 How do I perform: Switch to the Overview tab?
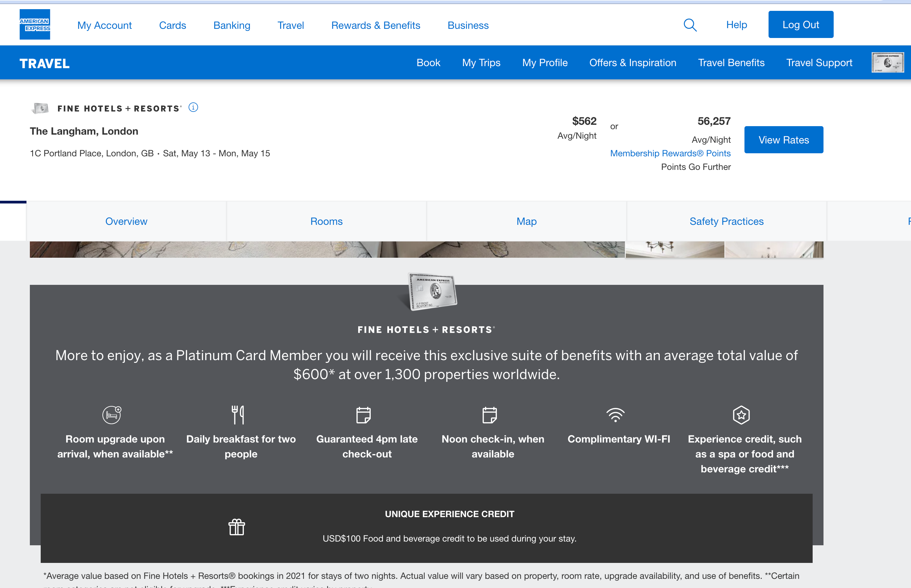pyautogui.click(x=127, y=221)
